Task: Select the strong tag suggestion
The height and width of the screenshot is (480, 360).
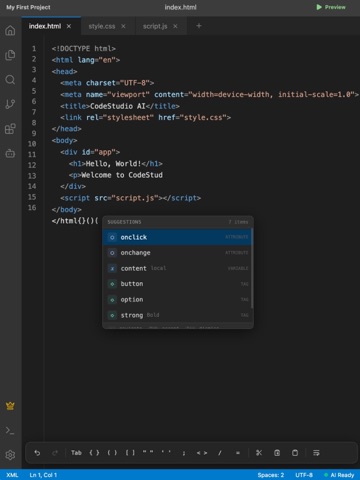Action: click(x=177, y=315)
